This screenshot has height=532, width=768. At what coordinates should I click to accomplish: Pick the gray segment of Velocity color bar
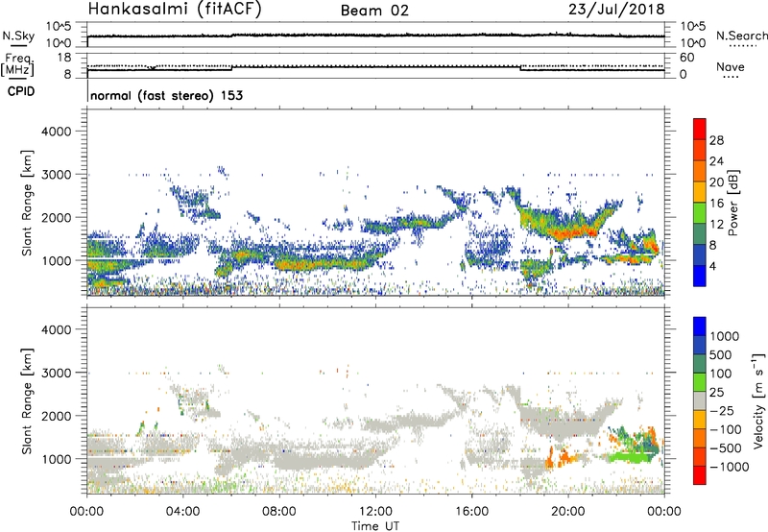tap(700, 401)
